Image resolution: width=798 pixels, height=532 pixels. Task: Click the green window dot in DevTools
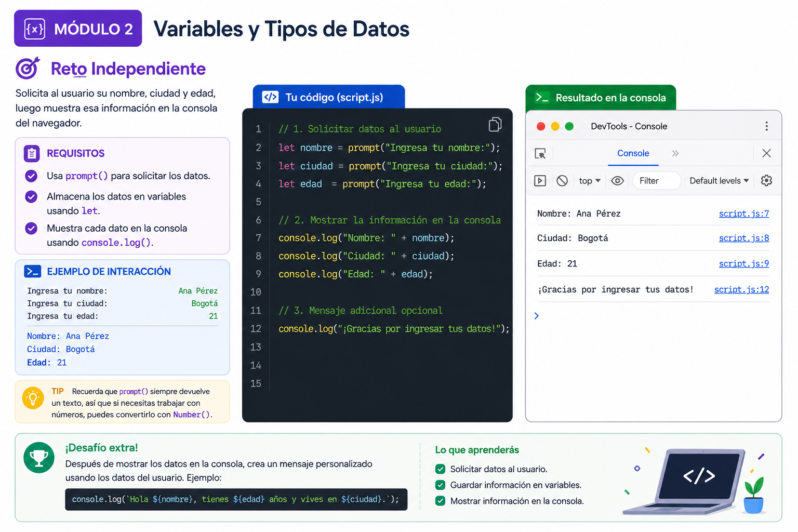click(x=569, y=126)
